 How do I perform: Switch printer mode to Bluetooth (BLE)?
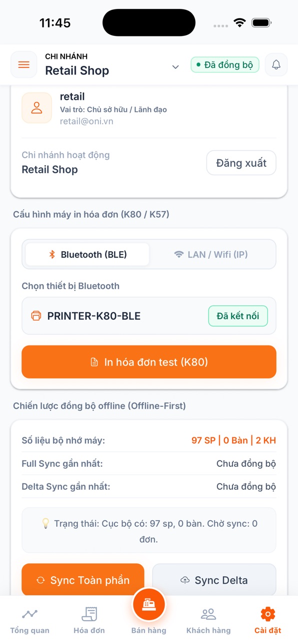tap(87, 255)
